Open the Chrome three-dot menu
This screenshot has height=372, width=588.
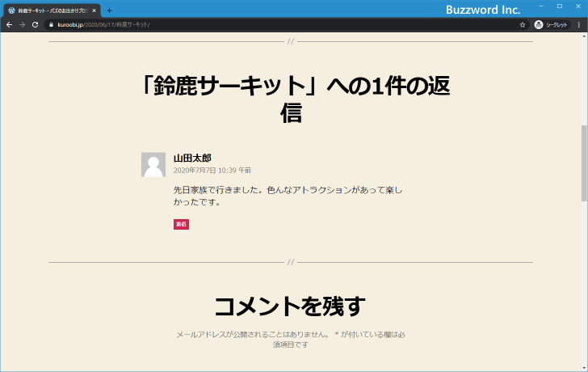click(x=579, y=25)
